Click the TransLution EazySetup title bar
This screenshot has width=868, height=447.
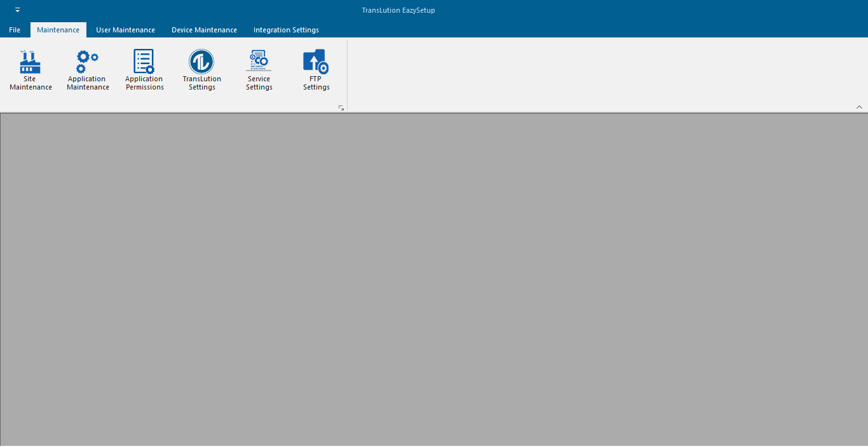pyautogui.click(x=398, y=10)
